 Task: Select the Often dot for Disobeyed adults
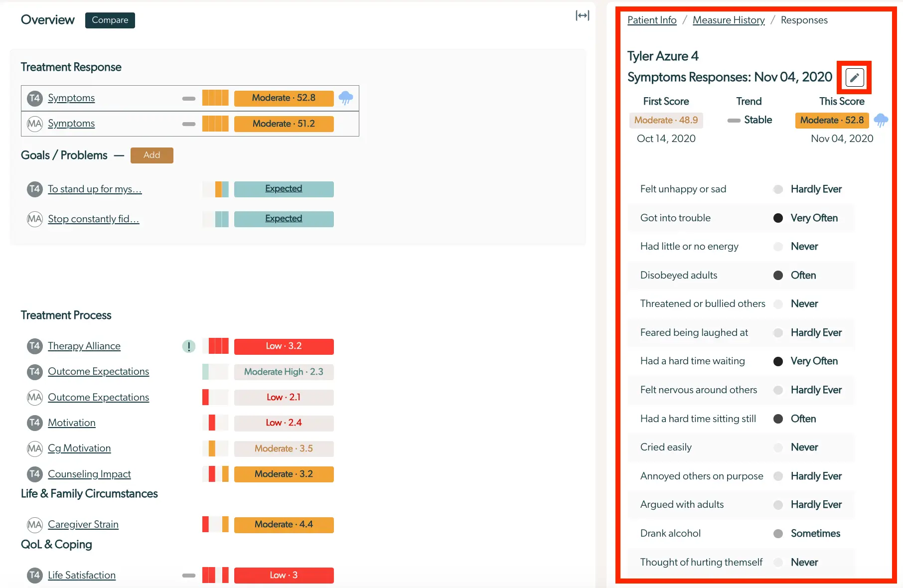tap(778, 275)
